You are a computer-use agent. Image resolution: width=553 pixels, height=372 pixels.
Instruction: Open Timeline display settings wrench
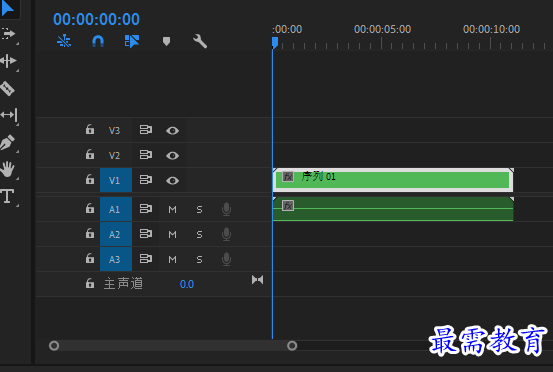(x=200, y=41)
